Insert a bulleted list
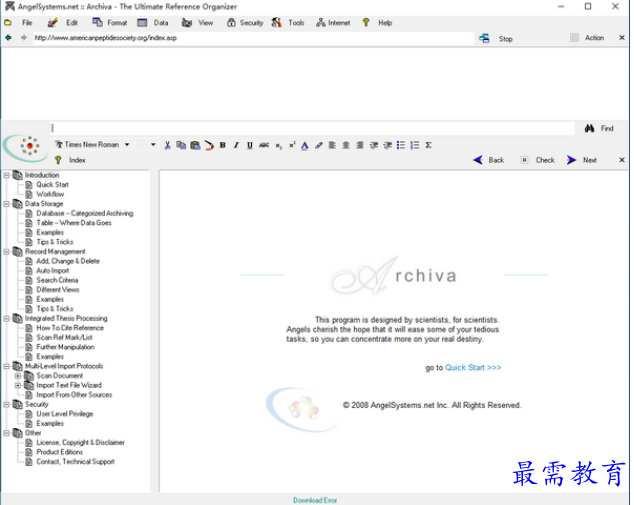 coord(401,145)
